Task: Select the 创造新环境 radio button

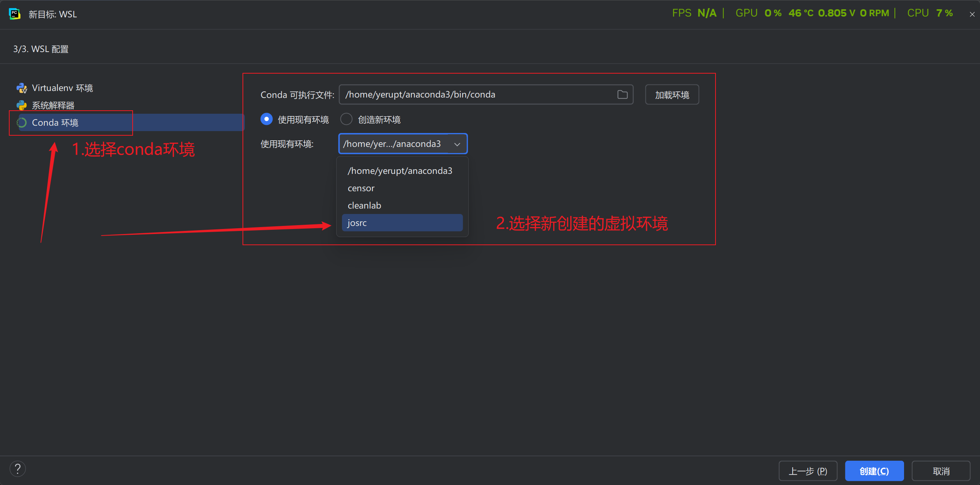Action: pyautogui.click(x=346, y=119)
